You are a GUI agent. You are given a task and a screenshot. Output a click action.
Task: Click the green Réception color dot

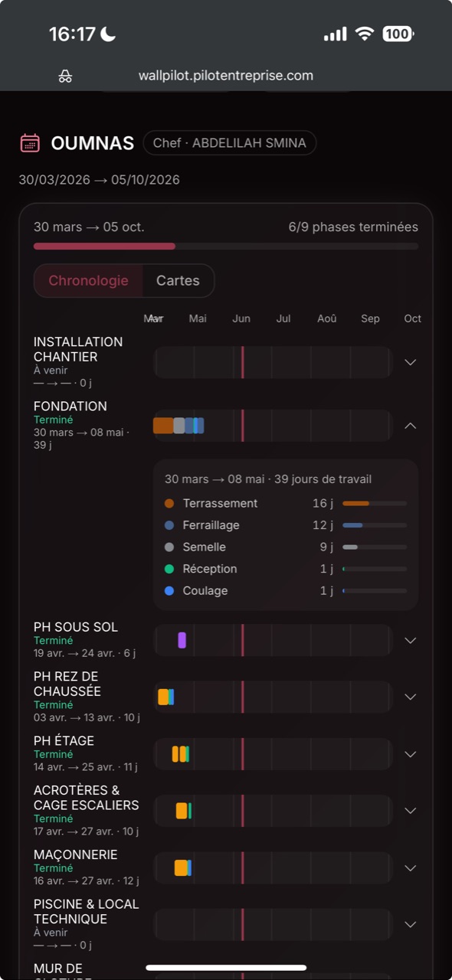[x=169, y=569]
